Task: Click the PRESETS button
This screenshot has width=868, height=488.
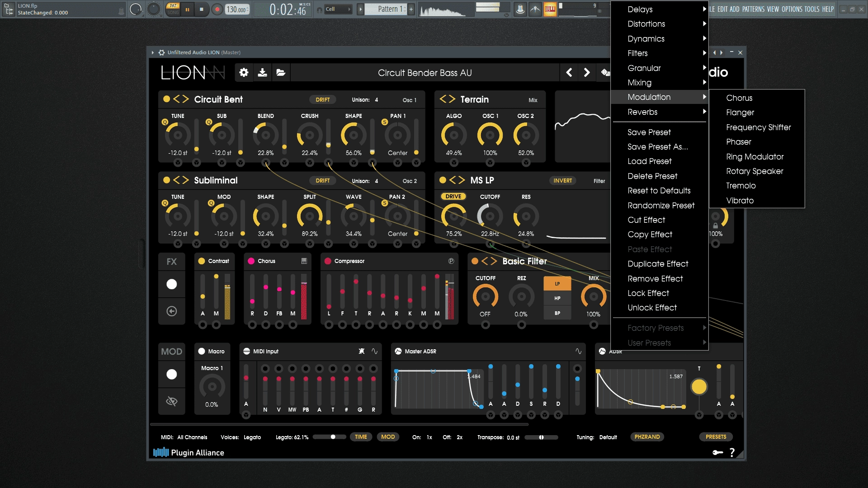Action: [716, 436]
